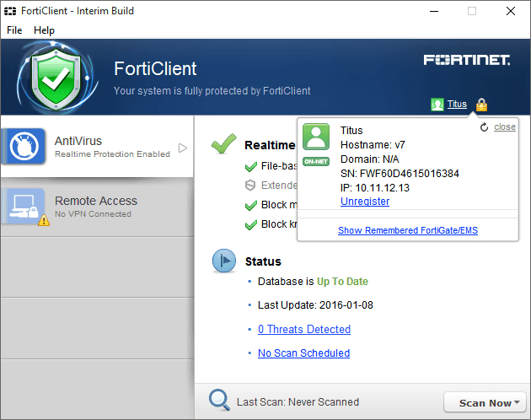Viewport: 531px width, 420px height.
Task: Click the AntiVirus bug icon in sidebar
Action: pos(24,146)
